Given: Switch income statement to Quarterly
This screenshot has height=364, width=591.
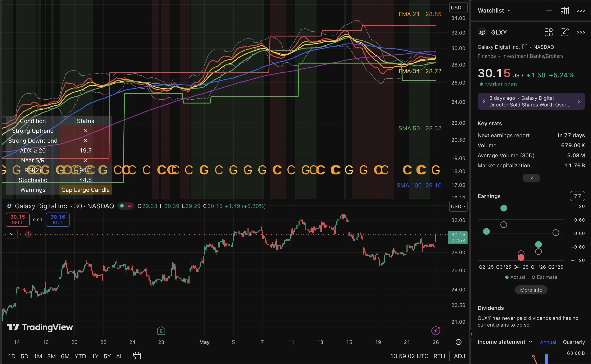Looking at the screenshot, I should point(574,342).
